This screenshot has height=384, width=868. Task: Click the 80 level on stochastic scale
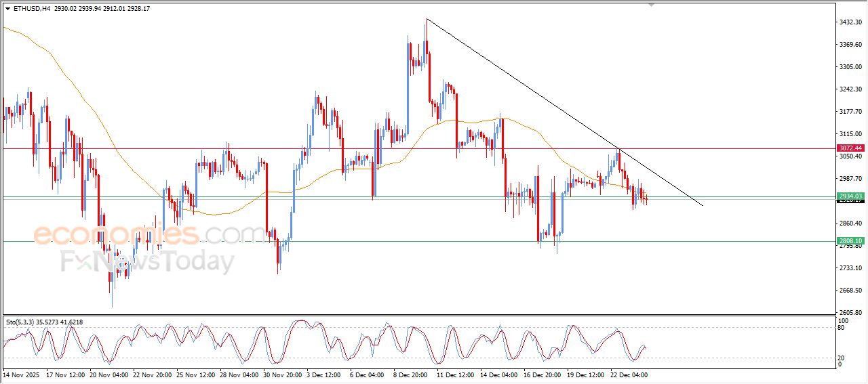click(x=842, y=328)
